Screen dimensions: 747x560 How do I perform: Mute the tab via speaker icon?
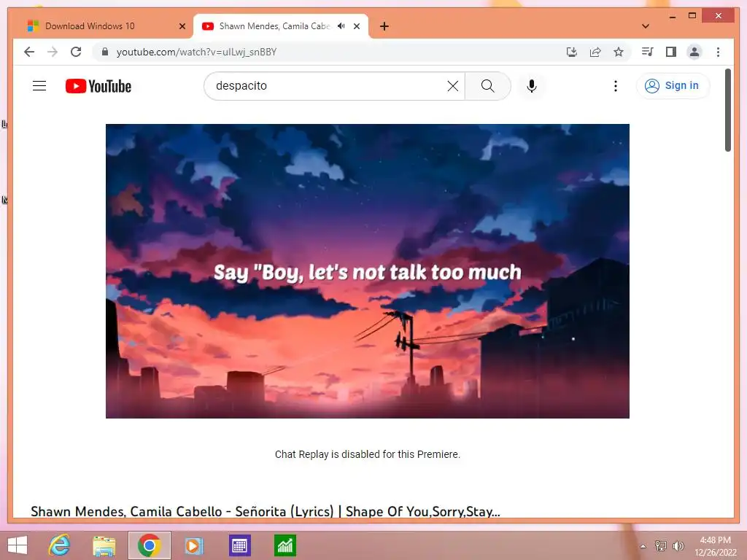click(341, 26)
